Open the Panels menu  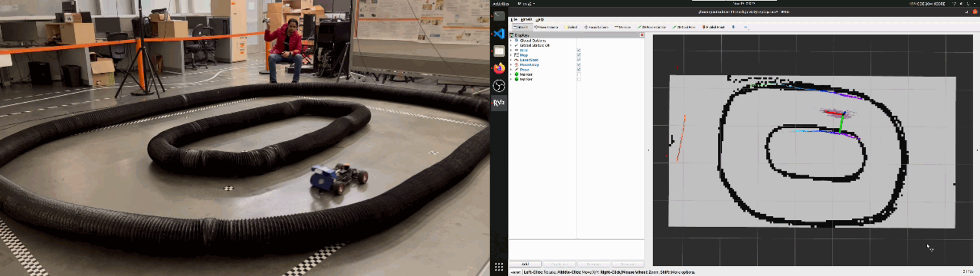pos(526,19)
